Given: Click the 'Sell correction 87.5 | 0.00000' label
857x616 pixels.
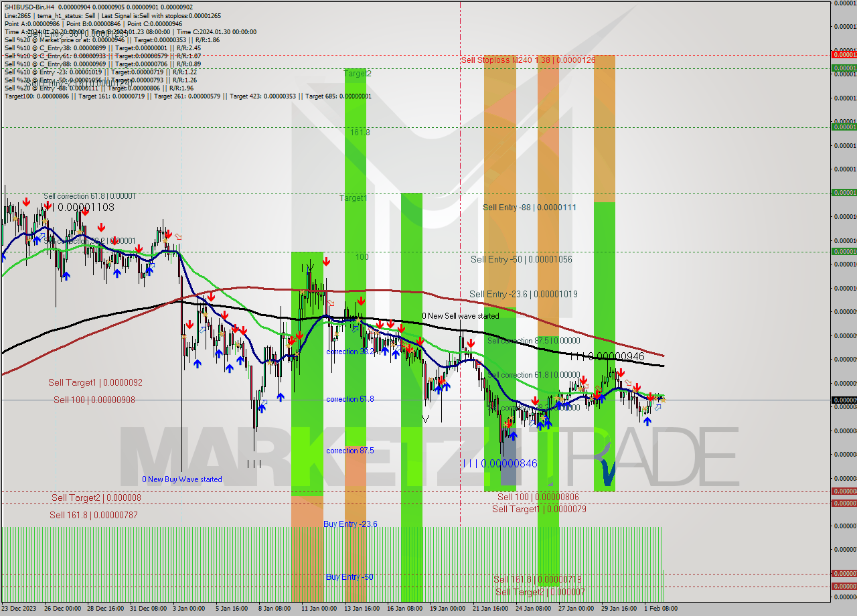Looking at the screenshot, I should [x=534, y=341].
